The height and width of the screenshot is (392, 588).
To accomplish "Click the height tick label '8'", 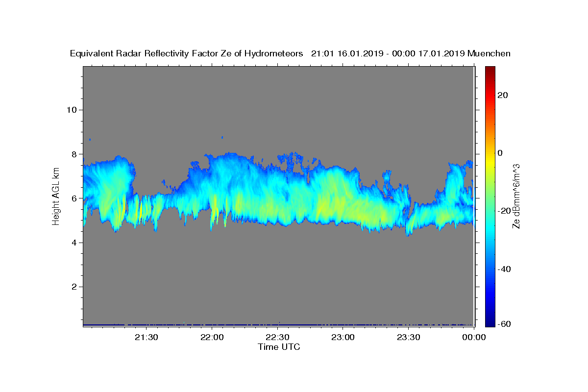I will 73,154.
